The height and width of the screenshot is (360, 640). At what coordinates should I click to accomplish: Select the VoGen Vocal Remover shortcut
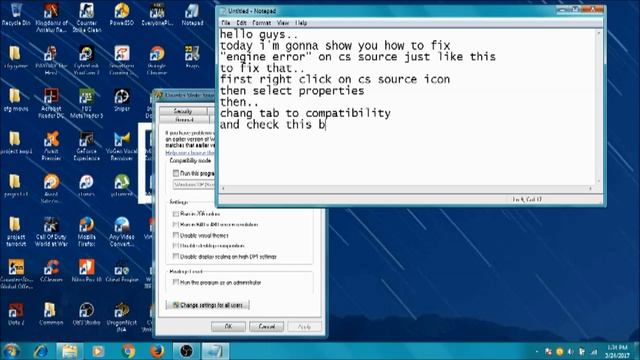coord(122,146)
